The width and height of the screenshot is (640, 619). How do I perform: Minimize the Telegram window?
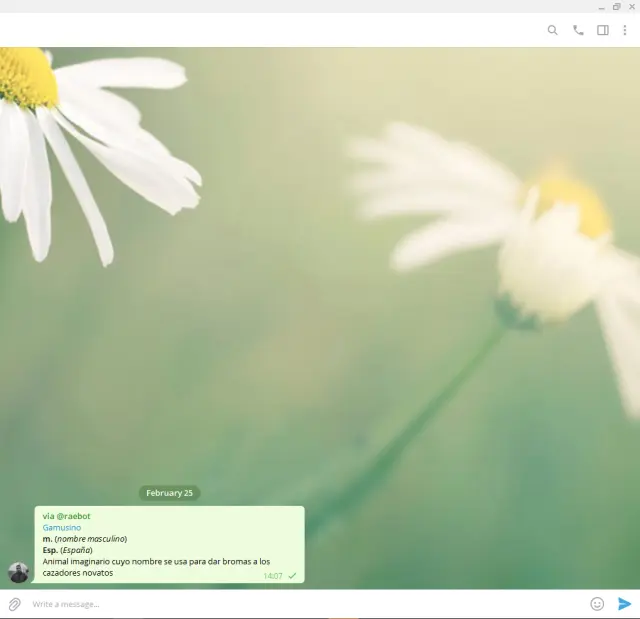click(x=601, y=6)
